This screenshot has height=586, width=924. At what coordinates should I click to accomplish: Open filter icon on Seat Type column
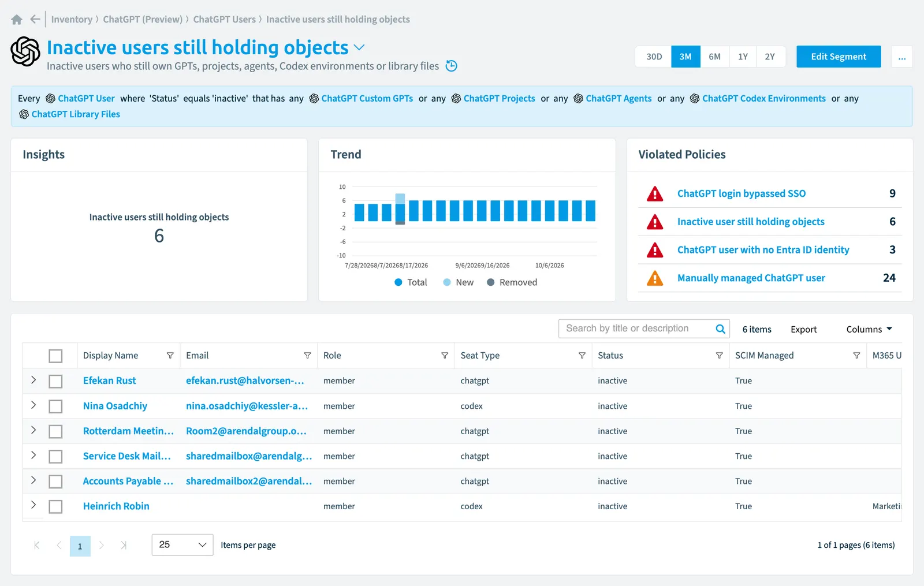[x=582, y=356]
